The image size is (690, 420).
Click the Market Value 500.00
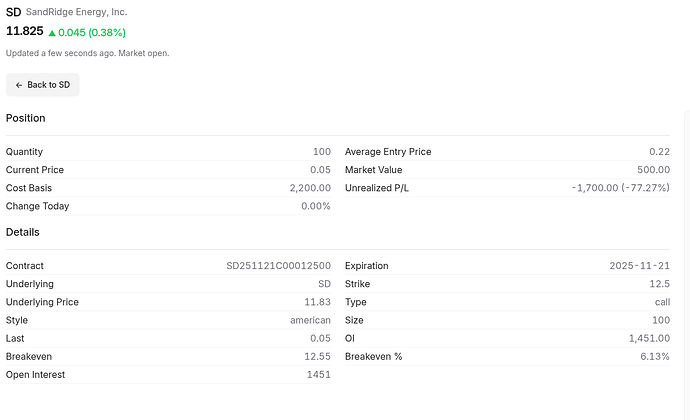[x=653, y=170]
